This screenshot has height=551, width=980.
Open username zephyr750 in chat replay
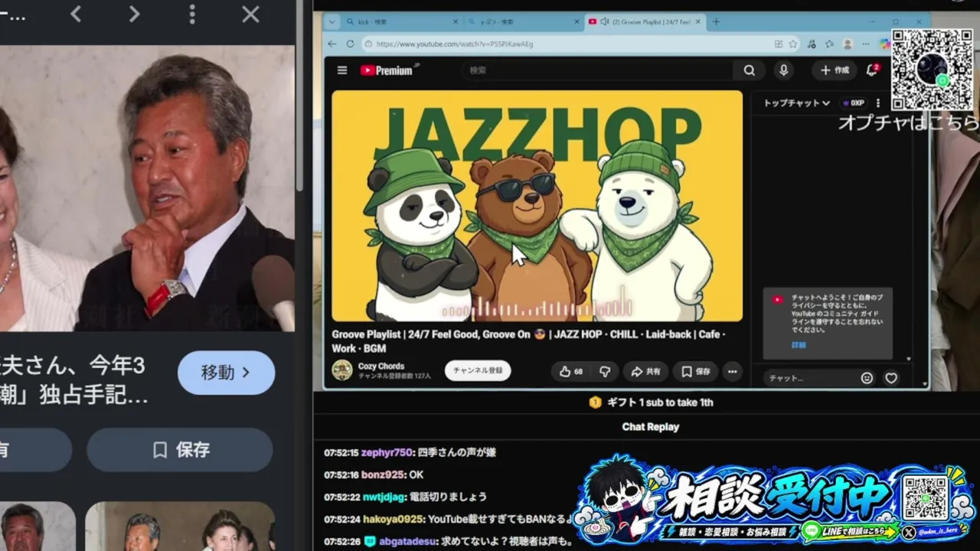tap(387, 452)
